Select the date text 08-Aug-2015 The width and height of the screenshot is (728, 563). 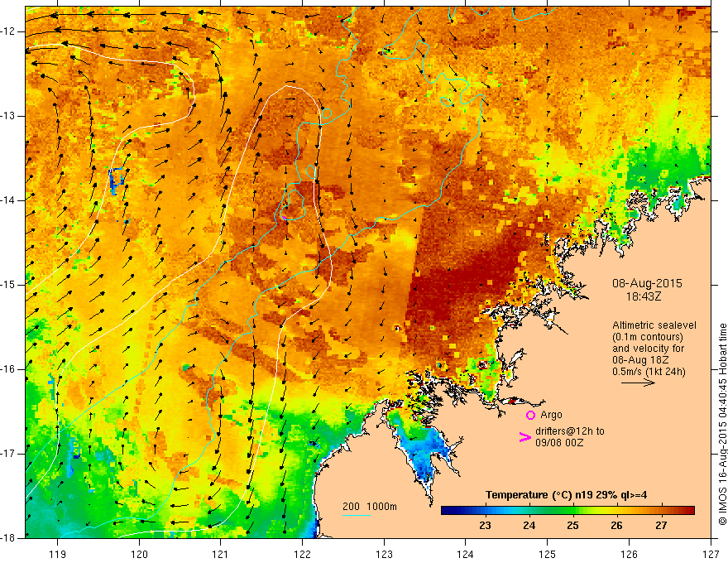click(x=647, y=283)
